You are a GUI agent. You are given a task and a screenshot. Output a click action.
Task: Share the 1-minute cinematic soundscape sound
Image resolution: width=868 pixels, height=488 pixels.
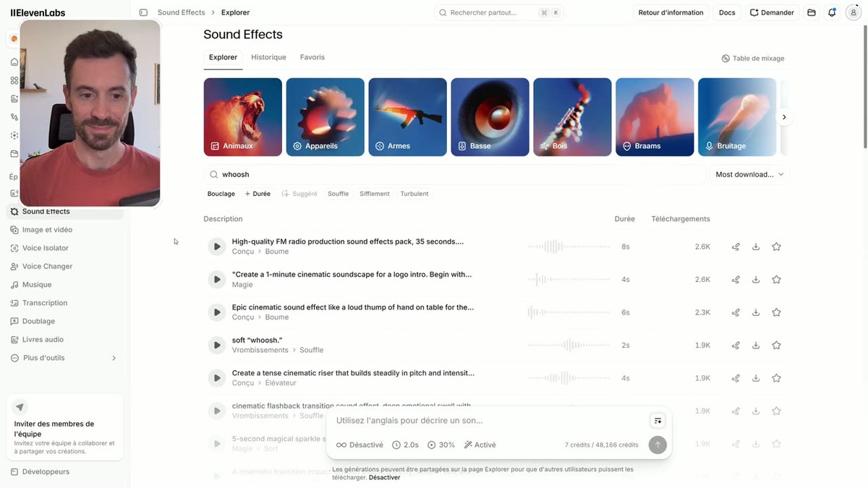tap(736, 280)
